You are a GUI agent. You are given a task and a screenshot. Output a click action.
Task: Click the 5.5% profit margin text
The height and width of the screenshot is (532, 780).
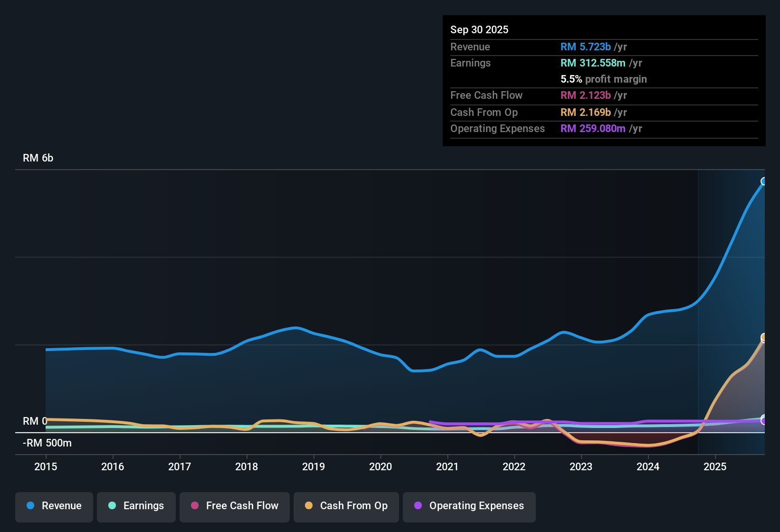coord(603,79)
